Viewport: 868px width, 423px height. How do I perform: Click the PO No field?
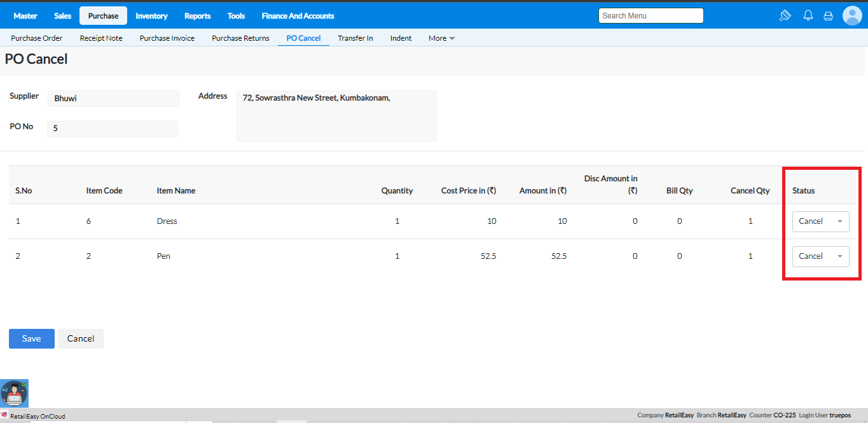tap(113, 128)
